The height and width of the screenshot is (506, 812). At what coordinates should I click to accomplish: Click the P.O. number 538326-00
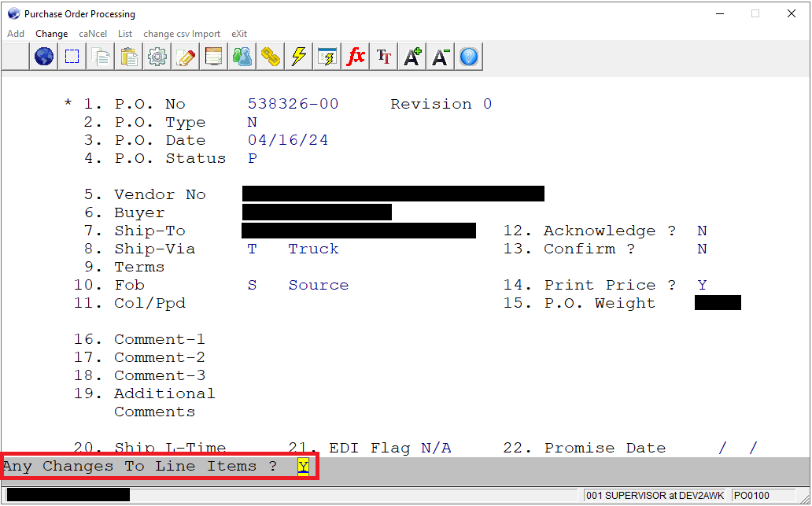pos(293,104)
